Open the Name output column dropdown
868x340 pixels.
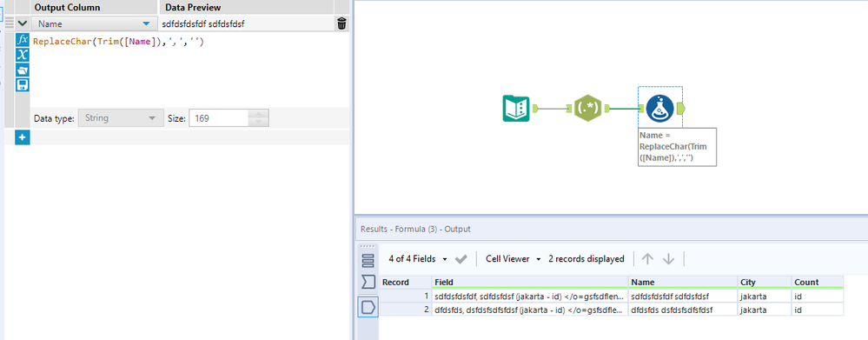point(93,23)
